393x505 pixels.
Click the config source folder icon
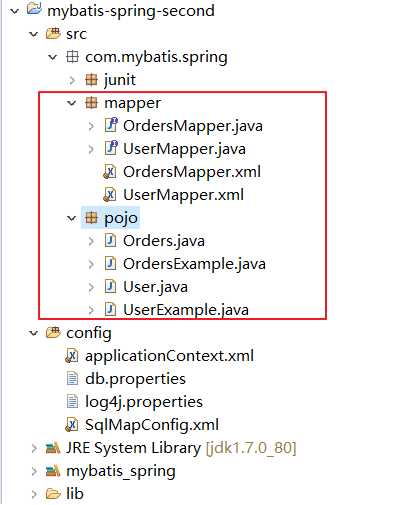point(53,332)
